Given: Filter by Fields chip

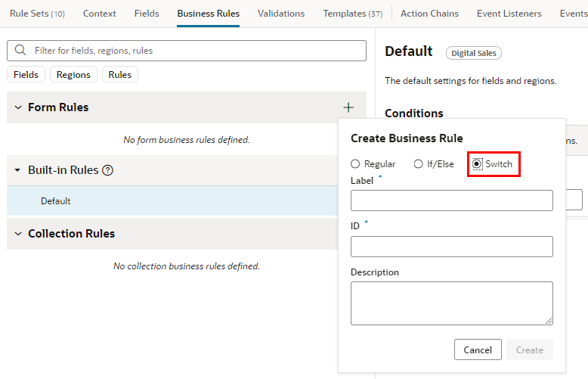Looking at the screenshot, I should (x=26, y=74).
